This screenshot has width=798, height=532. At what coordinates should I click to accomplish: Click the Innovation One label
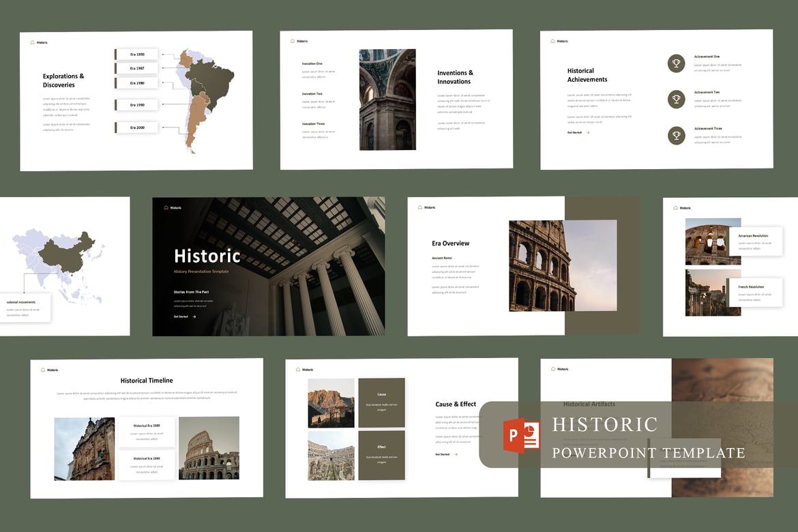[312, 63]
